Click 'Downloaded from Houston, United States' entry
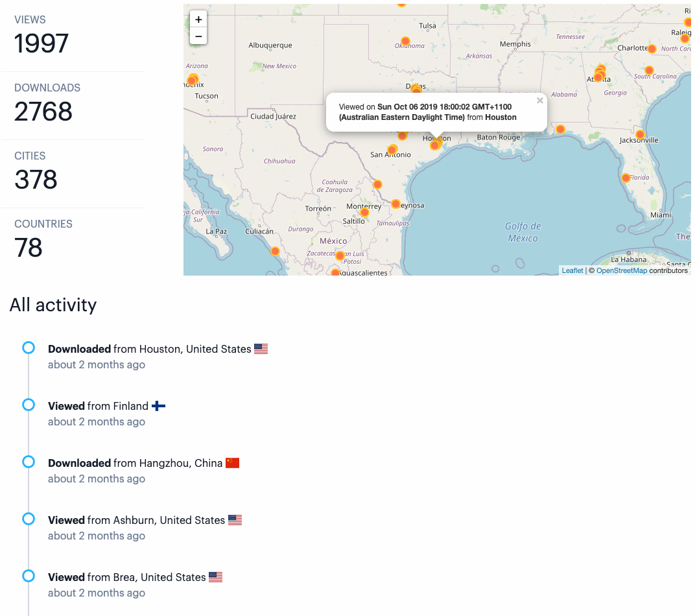695x616 pixels. click(x=158, y=349)
